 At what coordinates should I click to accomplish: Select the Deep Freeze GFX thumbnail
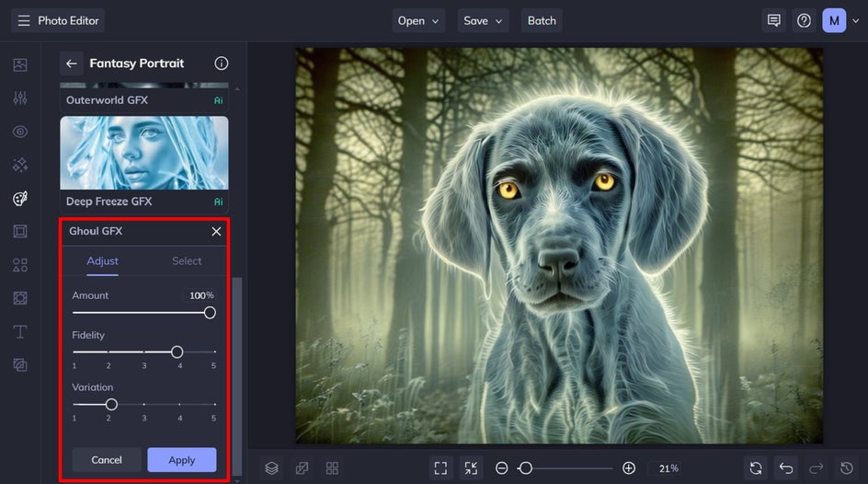coord(144,154)
